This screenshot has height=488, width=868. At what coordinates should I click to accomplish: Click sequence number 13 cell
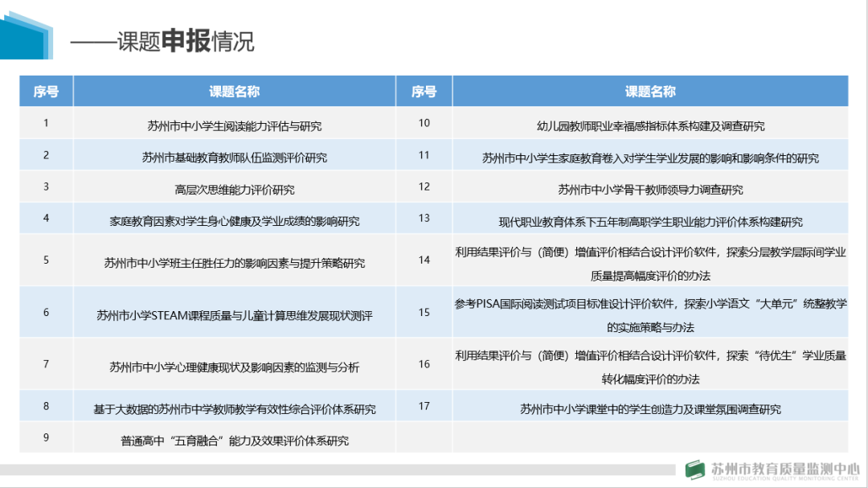pyautogui.click(x=424, y=218)
